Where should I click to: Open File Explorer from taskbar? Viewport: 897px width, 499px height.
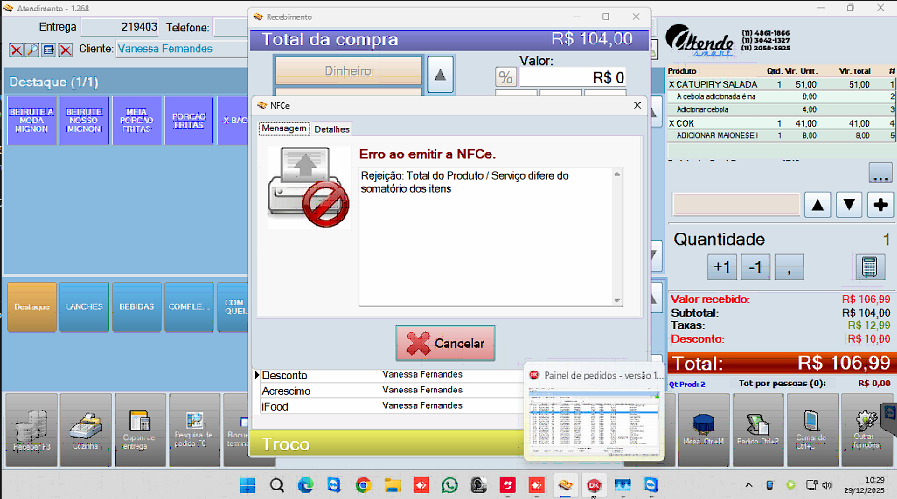[392, 485]
